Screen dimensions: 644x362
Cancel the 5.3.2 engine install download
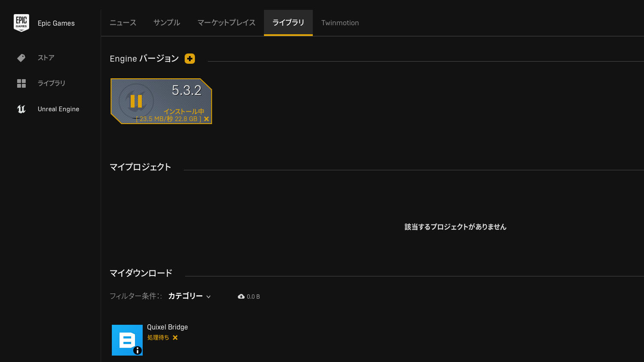[207, 119]
